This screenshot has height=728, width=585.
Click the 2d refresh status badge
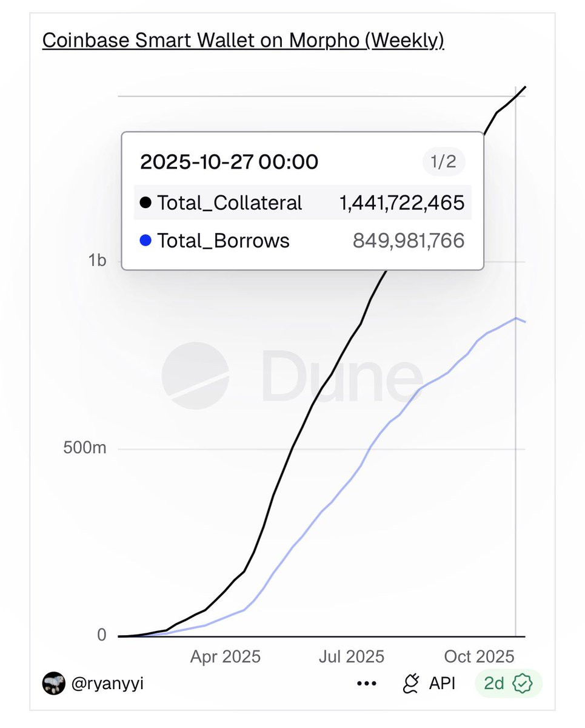pyautogui.click(x=508, y=684)
